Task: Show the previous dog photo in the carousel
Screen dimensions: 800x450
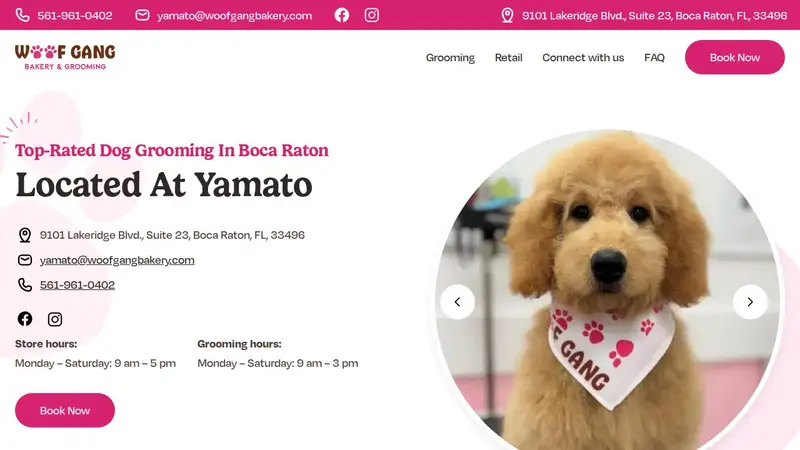Action: (457, 302)
